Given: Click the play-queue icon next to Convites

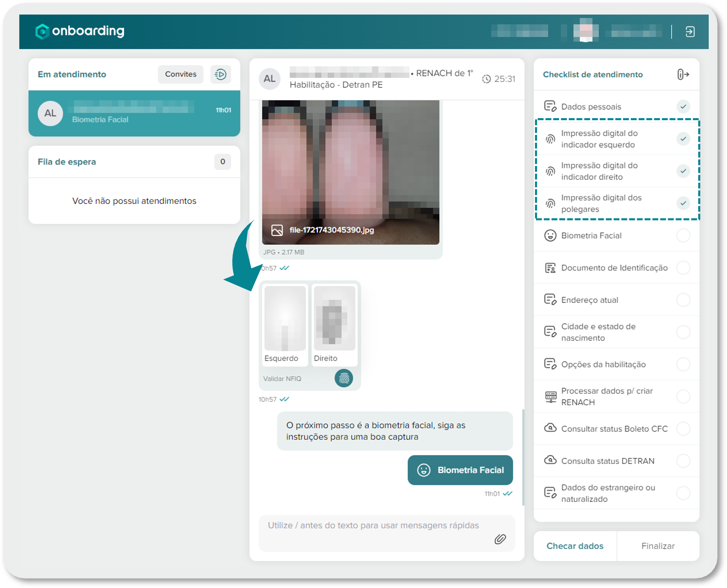Looking at the screenshot, I should click(220, 74).
